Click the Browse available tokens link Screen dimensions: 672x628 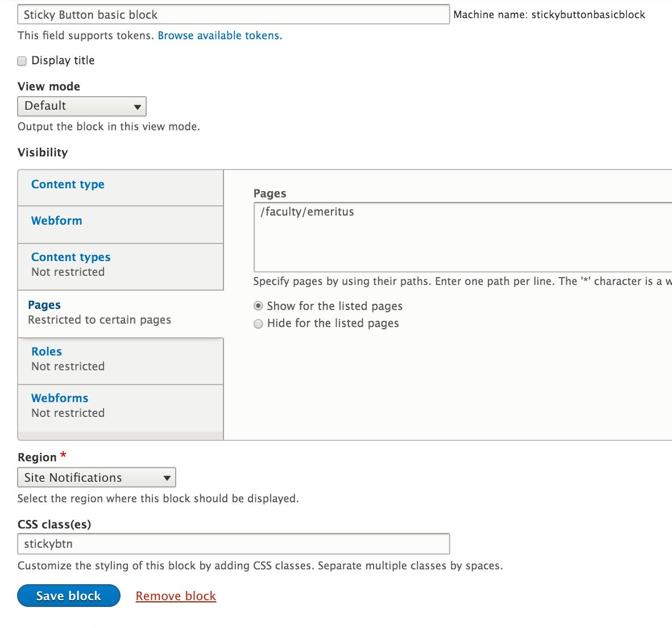tap(219, 35)
